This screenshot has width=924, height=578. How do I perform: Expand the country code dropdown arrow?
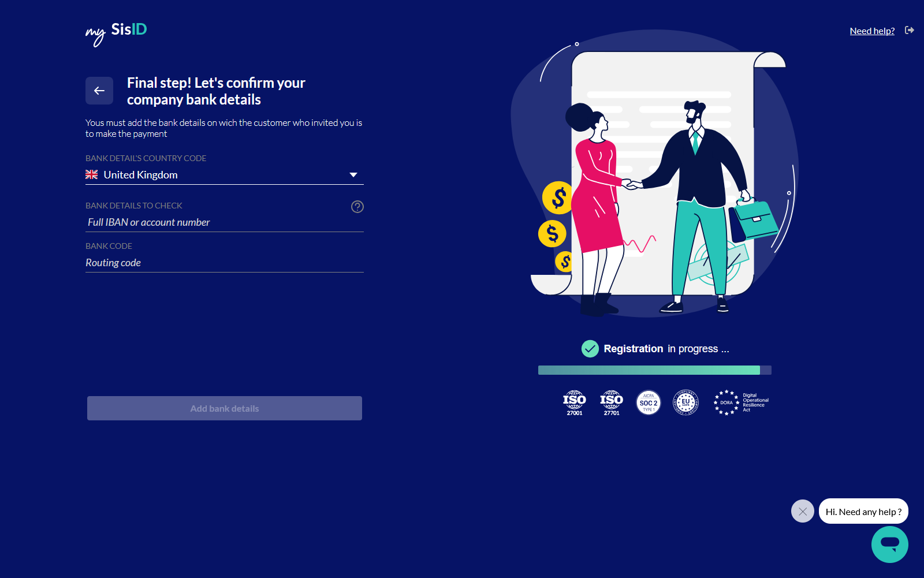(353, 175)
